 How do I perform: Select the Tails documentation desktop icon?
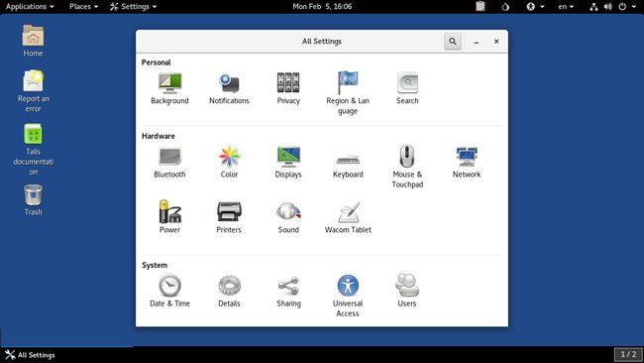pyautogui.click(x=33, y=149)
